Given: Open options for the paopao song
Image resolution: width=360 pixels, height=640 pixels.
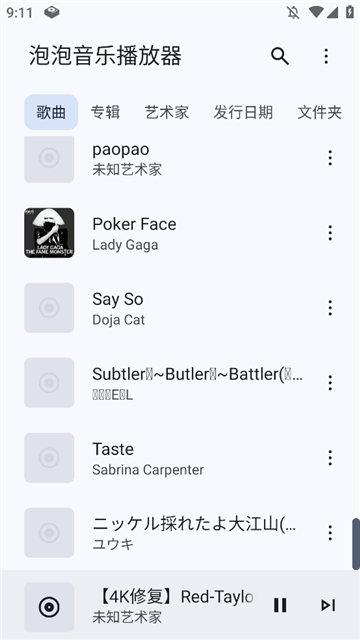Looking at the screenshot, I should click(x=330, y=158).
